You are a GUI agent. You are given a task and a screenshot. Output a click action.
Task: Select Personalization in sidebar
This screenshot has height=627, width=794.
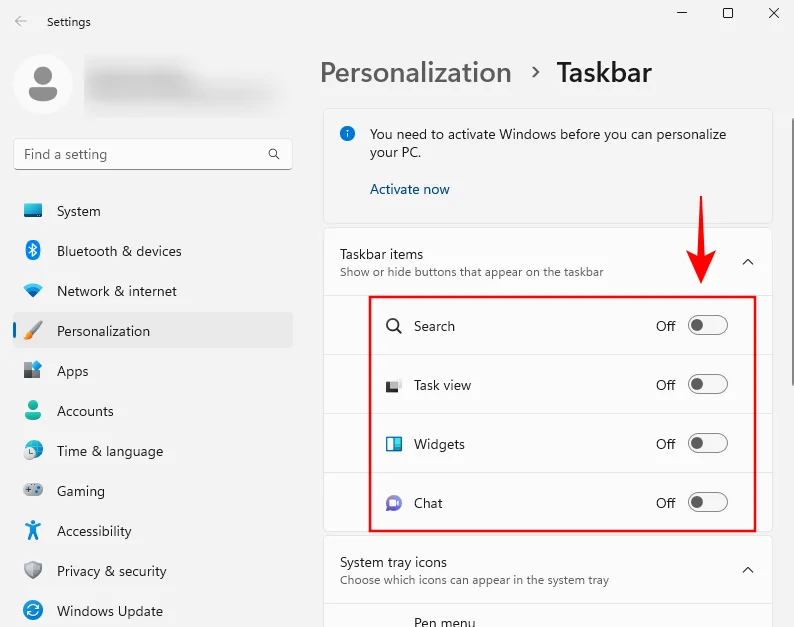[x=153, y=331]
